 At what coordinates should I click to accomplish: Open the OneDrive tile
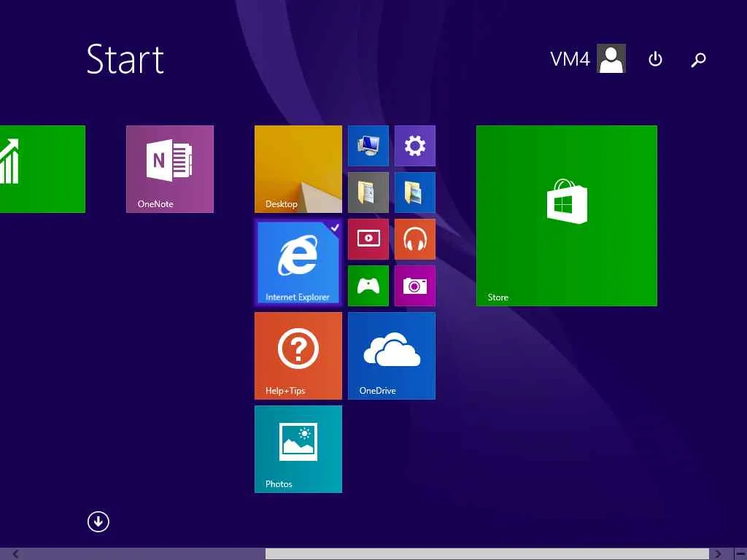coord(392,356)
